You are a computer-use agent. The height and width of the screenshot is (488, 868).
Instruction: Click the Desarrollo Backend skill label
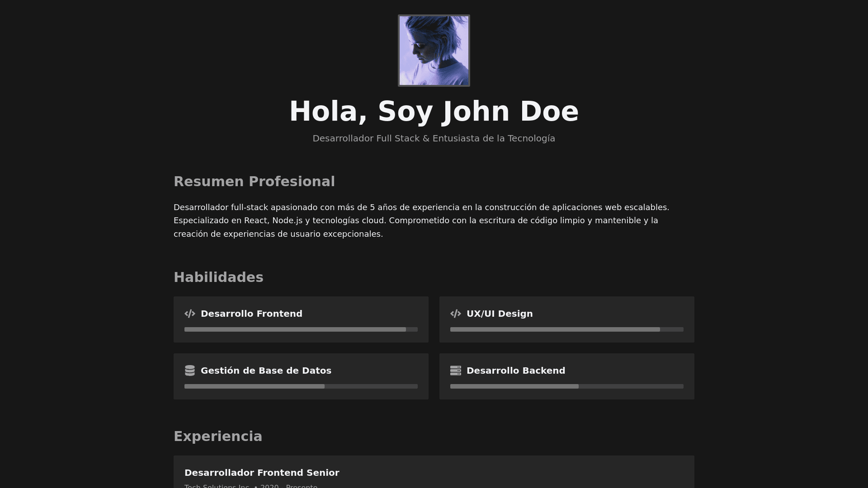click(x=516, y=371)
